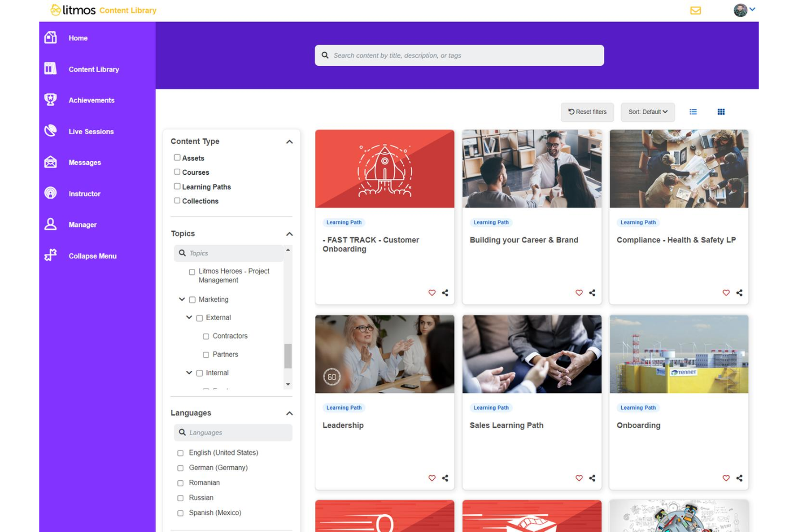Click the Topics list scrollbar down arrow
This screenshot has width=798, height=532.
click(x=288, y=384)
